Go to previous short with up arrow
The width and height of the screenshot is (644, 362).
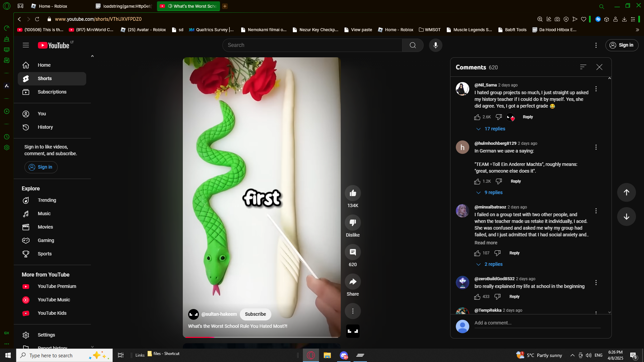coord(626,192)
